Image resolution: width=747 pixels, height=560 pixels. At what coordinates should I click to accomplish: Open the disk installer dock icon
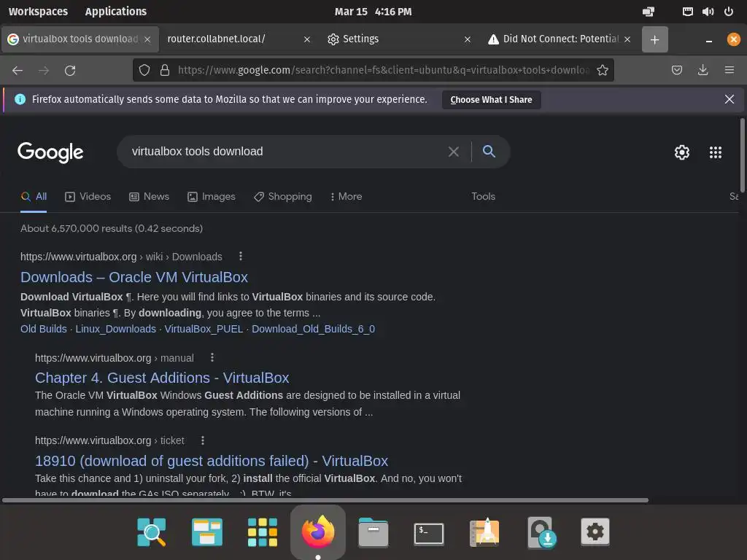coord(541,532)
